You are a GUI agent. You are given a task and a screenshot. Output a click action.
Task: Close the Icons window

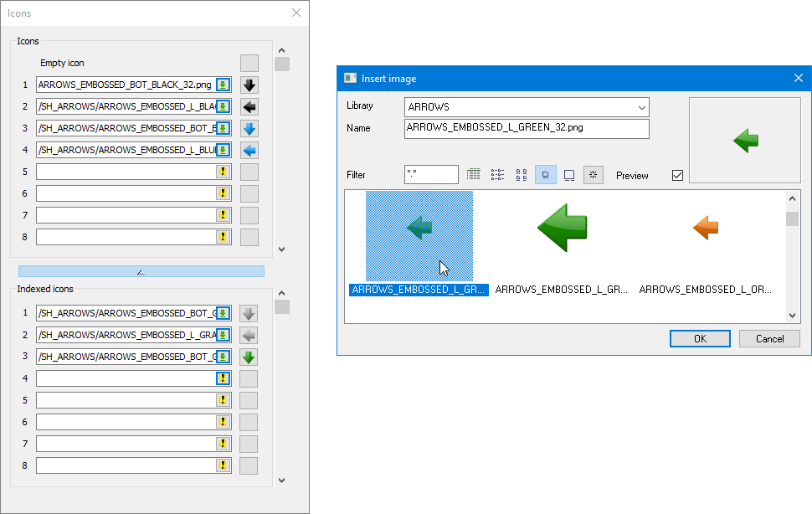click(296, 13)
